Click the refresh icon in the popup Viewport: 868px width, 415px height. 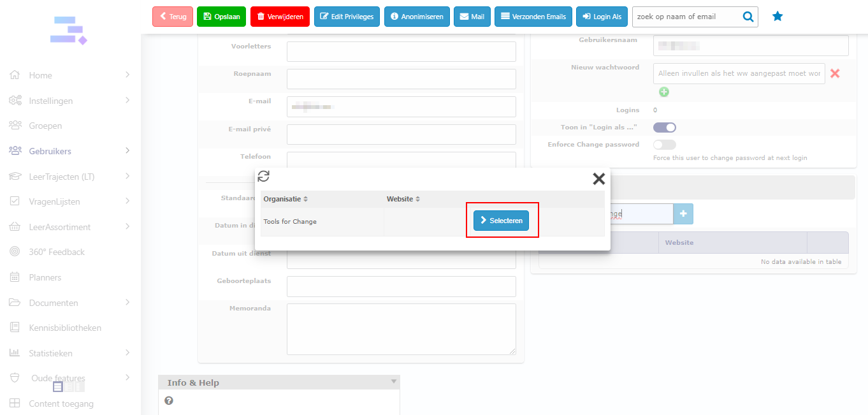(263, 177)
